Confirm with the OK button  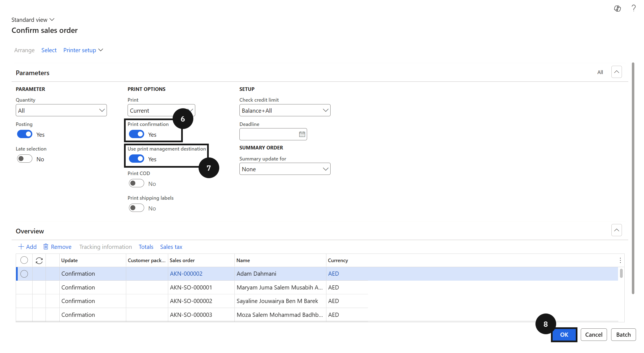coord(564,334)
